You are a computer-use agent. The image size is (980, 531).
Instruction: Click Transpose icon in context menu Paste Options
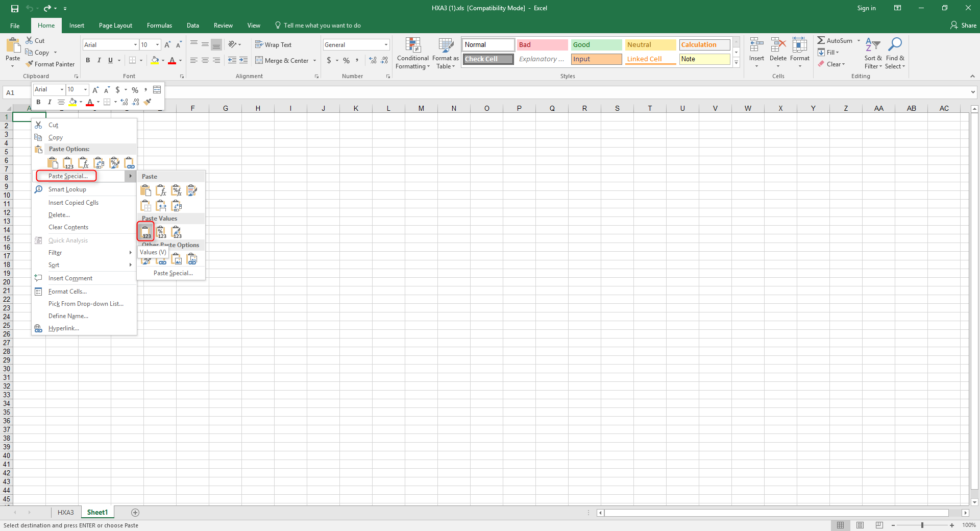click(x=99, y=163)
